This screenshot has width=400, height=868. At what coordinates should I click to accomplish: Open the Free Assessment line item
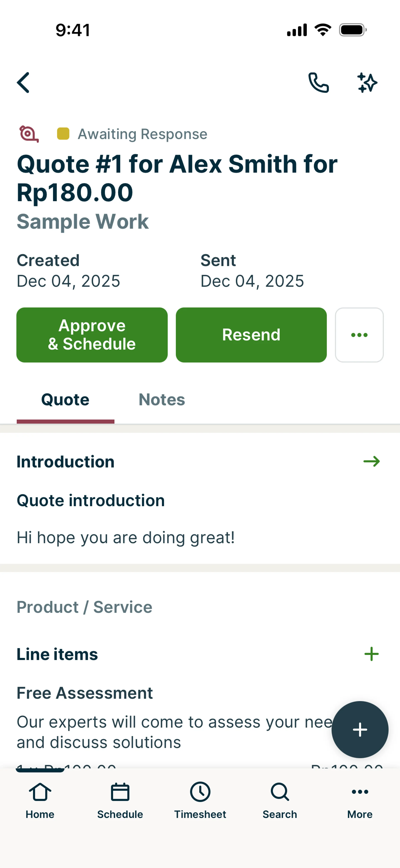coord(85,693)
